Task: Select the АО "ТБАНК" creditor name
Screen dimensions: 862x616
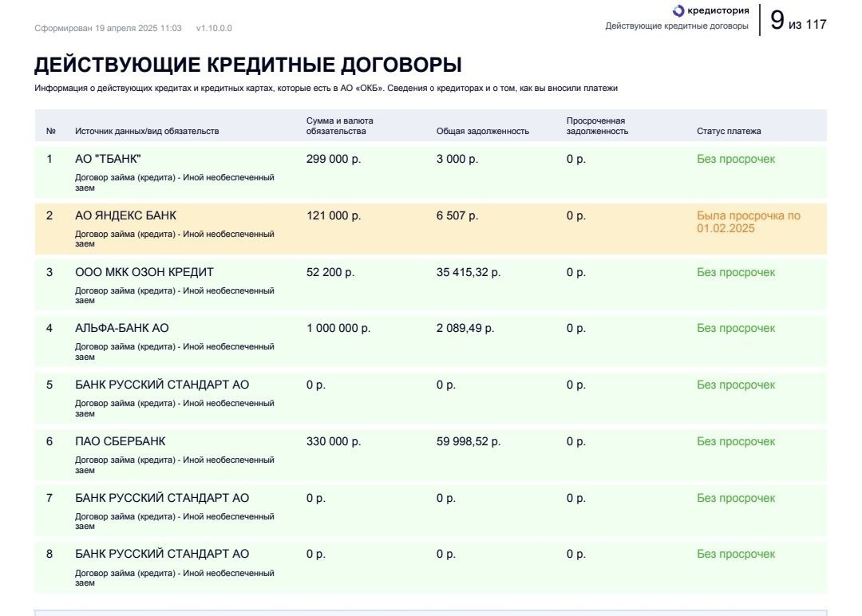Action: click(x=108, y=159)
